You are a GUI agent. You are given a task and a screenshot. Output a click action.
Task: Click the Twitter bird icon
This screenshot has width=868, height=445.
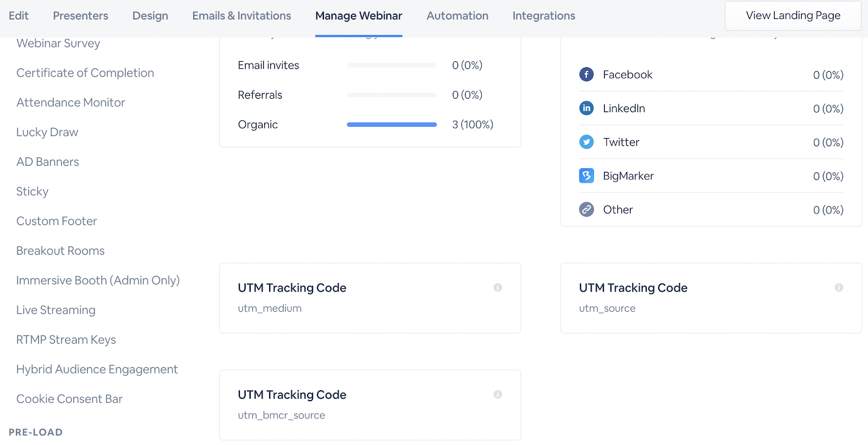point(586,142)
